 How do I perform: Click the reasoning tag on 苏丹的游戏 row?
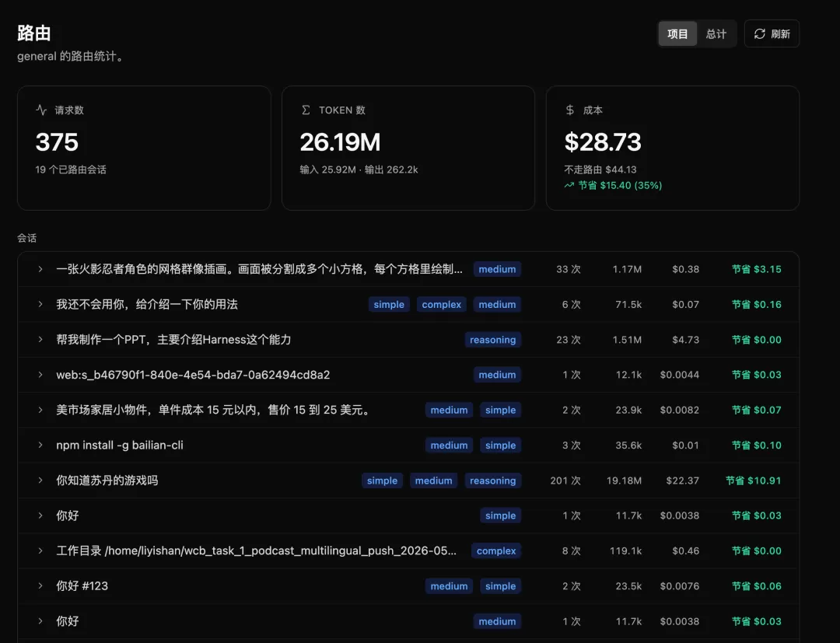pyautogui.click(x=493, y=481)
